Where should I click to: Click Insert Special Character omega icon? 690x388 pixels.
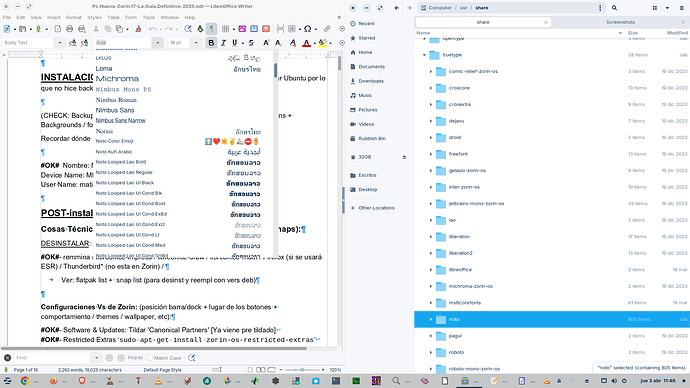[308, 29]
